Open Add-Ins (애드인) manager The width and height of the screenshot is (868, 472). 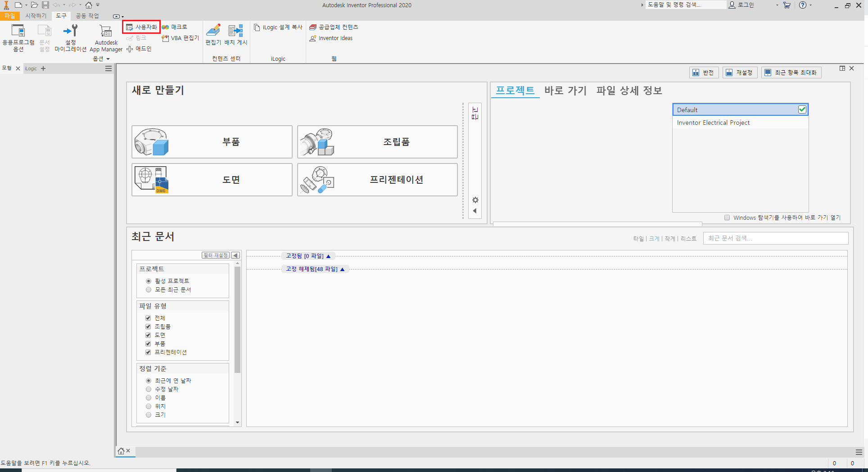(x=139, y=49)
